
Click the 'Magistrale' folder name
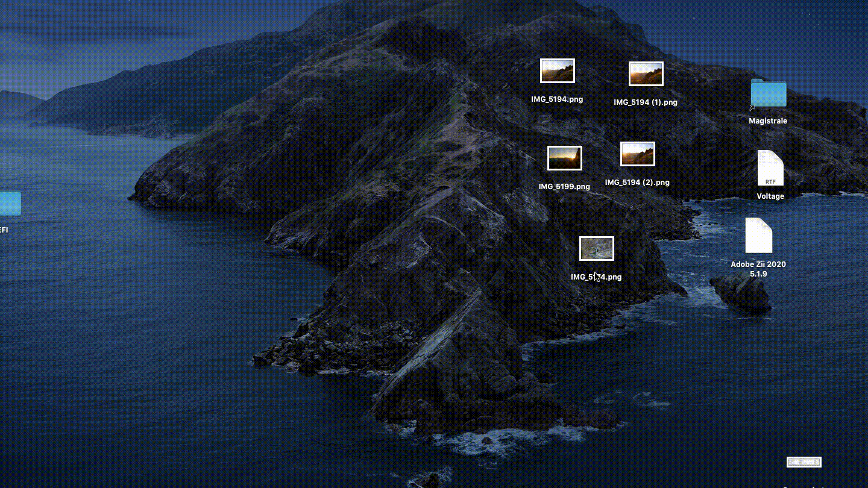tap(768, 121)
